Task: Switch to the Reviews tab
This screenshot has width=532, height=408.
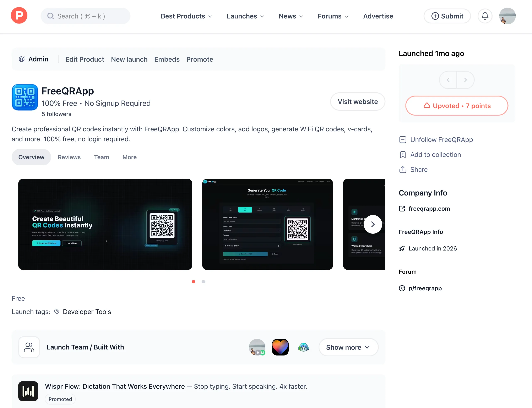Action: tap(69, 157)
